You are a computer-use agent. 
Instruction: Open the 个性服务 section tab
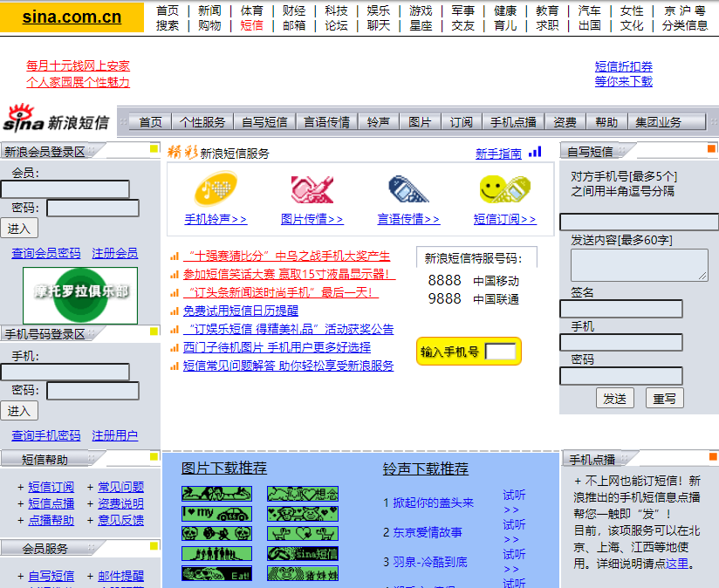pyautogui.click(x=202, y=121)
